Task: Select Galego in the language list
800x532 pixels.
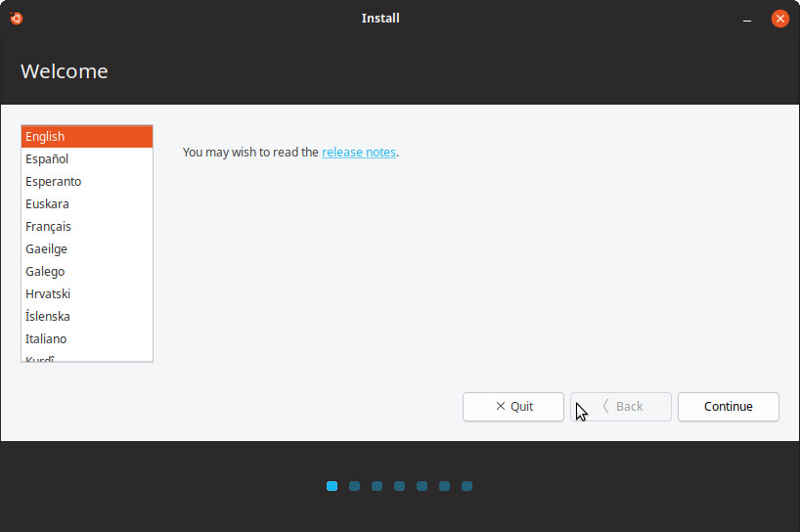Action: [86, 272]
